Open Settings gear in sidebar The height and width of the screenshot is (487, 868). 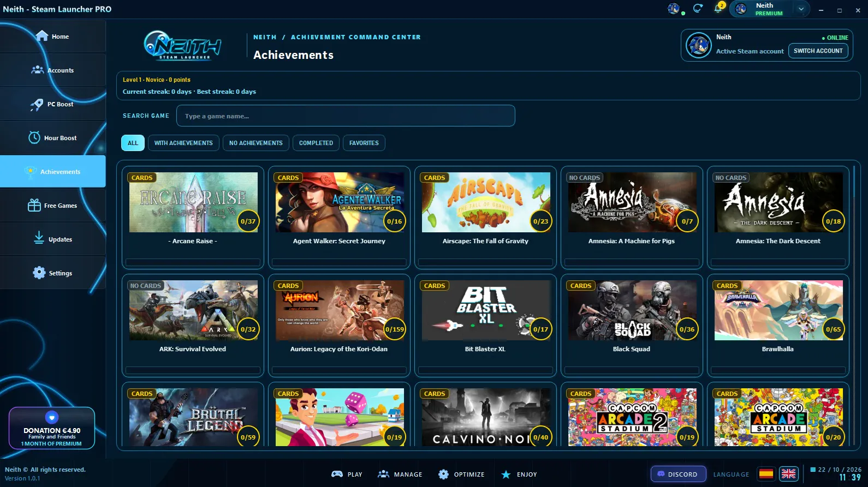point(52,273)
